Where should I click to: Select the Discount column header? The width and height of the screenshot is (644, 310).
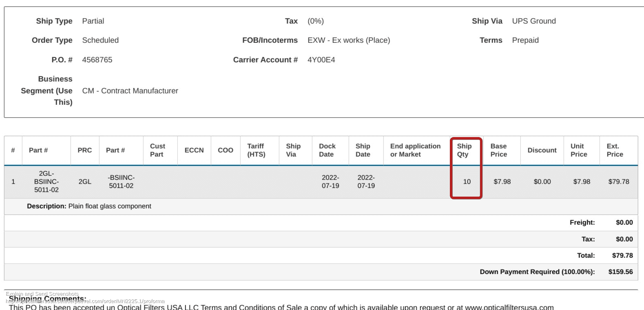tap(542, 150)
